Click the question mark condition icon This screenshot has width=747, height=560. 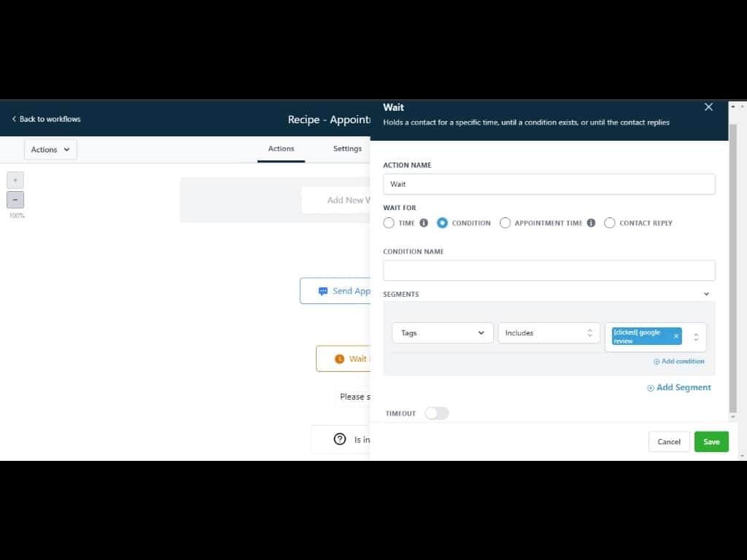(x=339, y=439)
